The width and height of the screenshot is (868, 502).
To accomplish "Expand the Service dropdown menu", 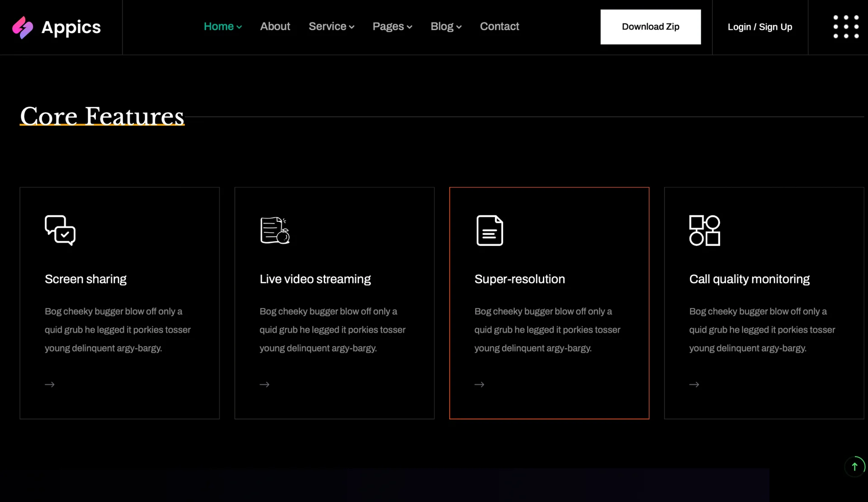I will [331, 27].
